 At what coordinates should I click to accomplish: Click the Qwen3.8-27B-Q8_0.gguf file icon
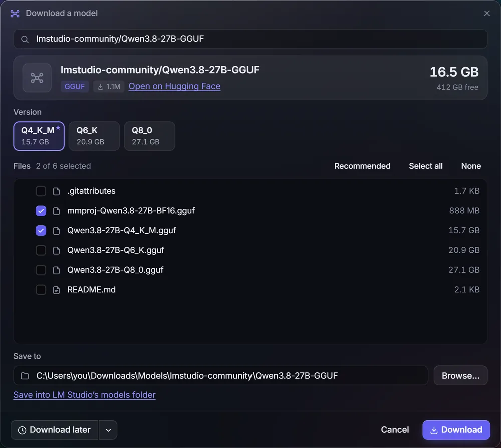pos(56,270)
